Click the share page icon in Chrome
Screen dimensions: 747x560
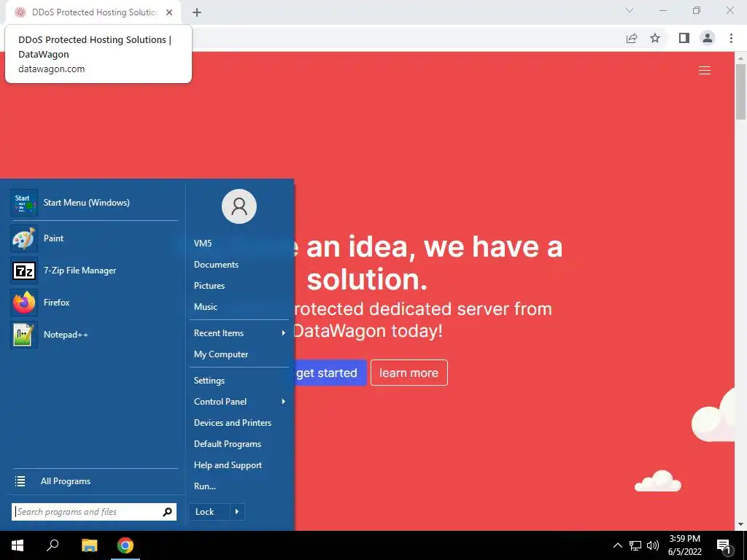point(632,38)
